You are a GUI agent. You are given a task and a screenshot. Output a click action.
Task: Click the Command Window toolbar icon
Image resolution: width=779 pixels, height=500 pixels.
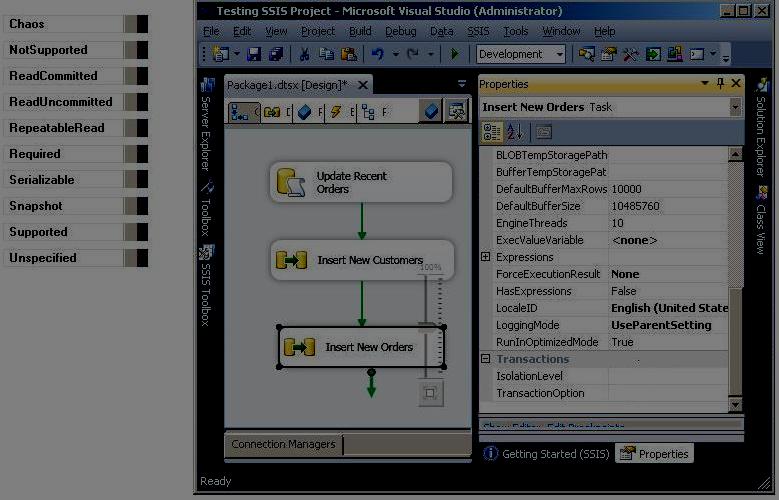point(697,54)
